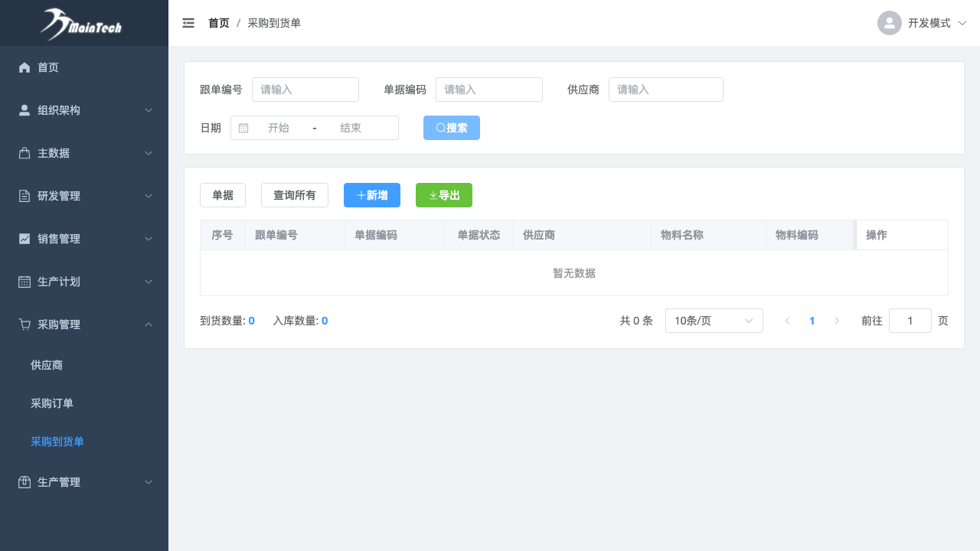Click the 搜索 button
Screen dimensions: 980x551
tap(451, 128)
